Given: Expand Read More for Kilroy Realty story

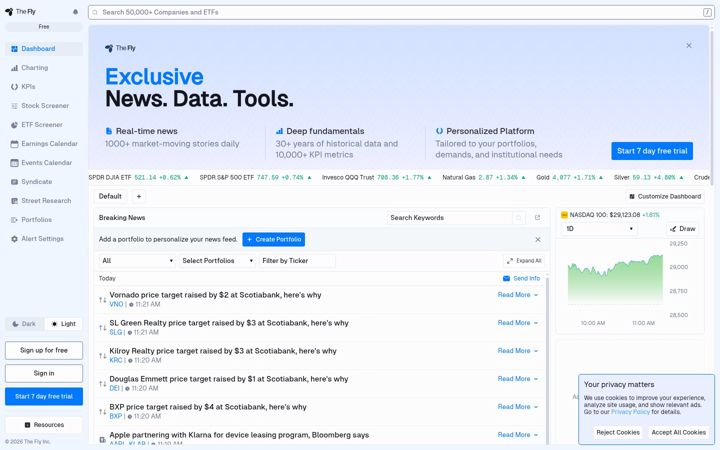Looking at the screenshot, I should (518, 351).
